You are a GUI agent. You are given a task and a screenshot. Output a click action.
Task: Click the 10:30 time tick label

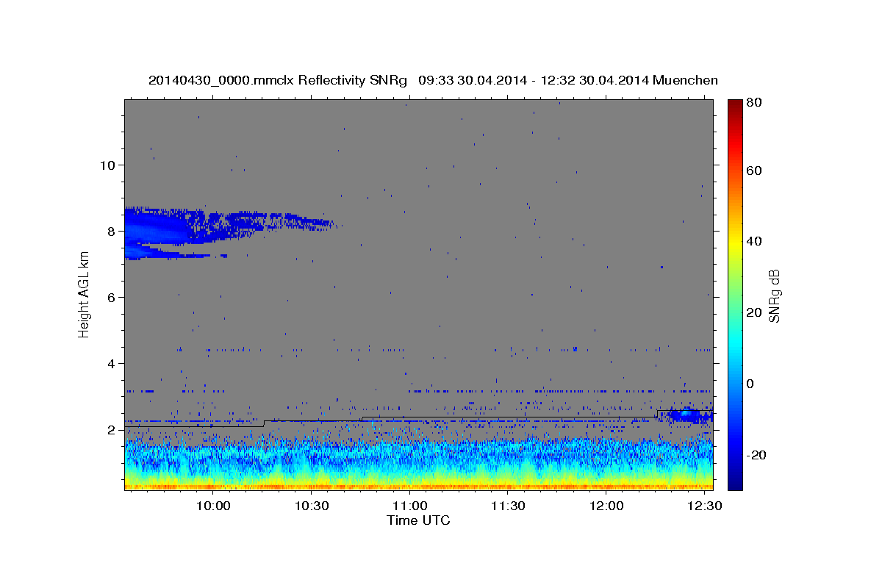312,506
